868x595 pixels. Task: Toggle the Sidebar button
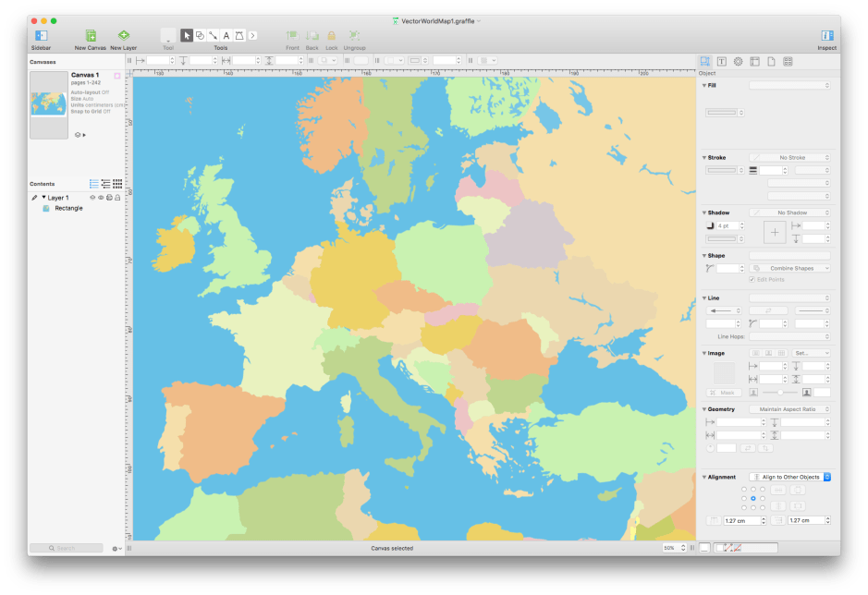pyautogui.click(x=40, y=33)
